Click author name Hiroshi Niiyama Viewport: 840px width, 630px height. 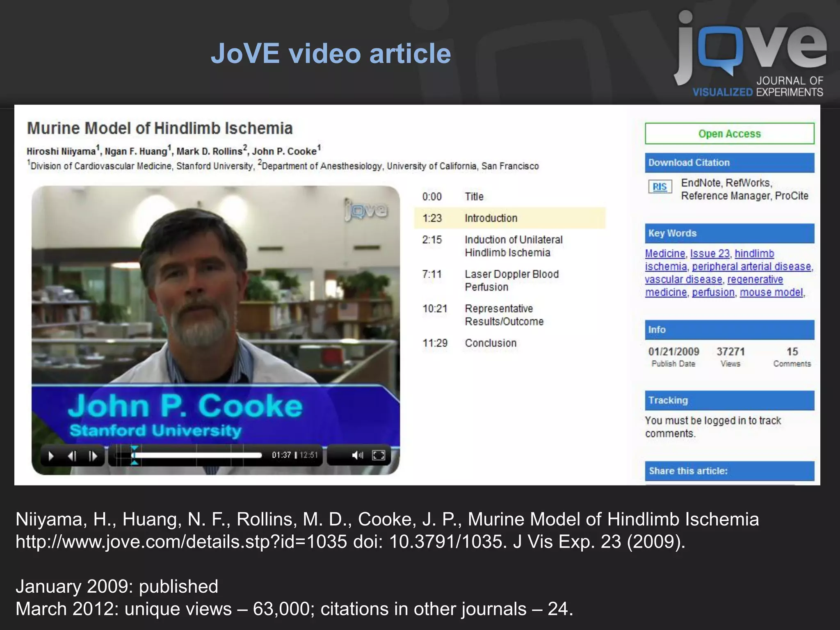click(x=61, y=151)
